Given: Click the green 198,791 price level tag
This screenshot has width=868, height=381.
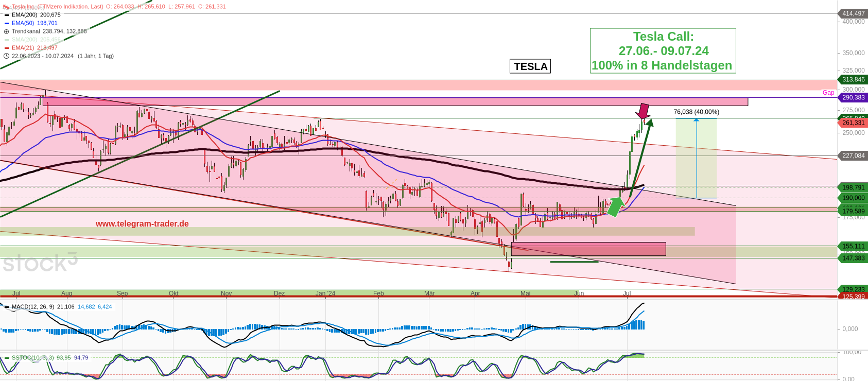Looking at the screenshot, I should pos(853,188).
